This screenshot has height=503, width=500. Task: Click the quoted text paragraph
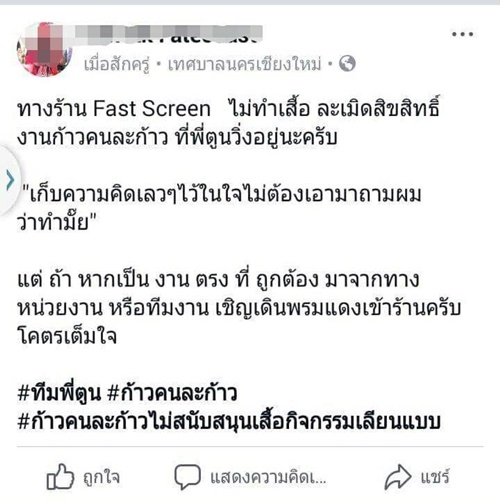(219, 209)
